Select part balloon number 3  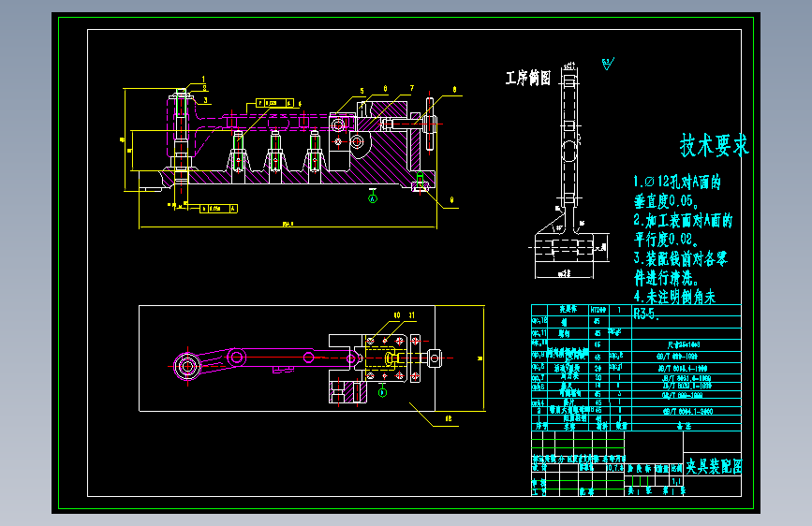pos(206,100)
